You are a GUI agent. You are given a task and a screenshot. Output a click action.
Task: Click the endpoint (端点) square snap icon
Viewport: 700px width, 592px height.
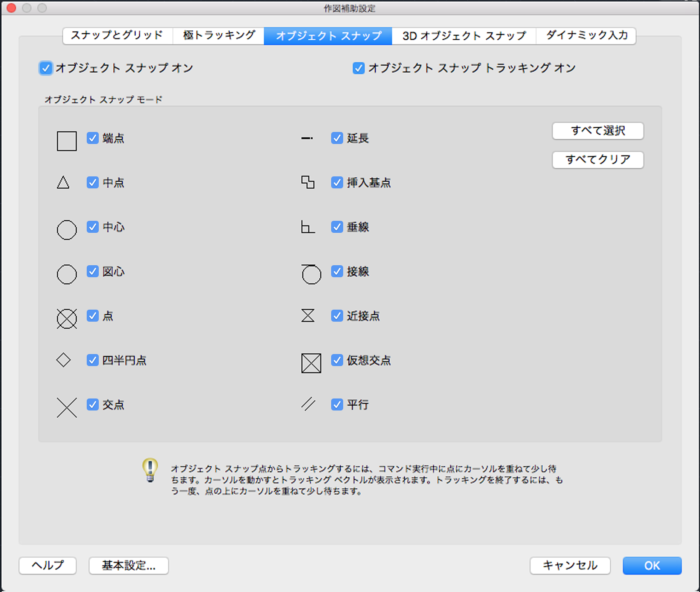pyautogui.click(x=67, y=141)
